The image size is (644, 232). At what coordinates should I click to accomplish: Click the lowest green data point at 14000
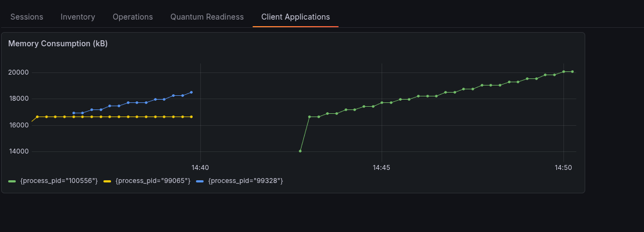coord(300,151)
